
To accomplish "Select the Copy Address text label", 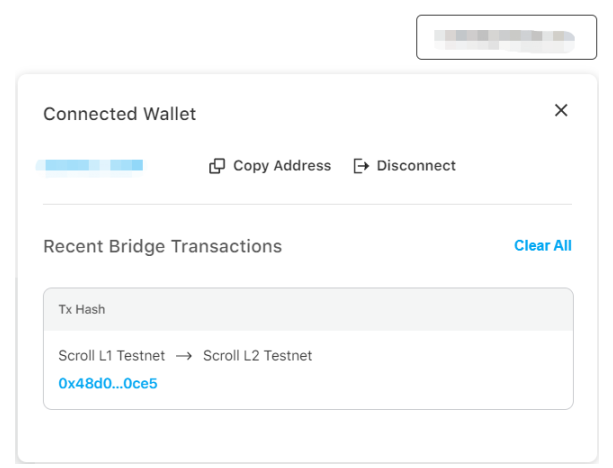I will (x=282, y=166).
